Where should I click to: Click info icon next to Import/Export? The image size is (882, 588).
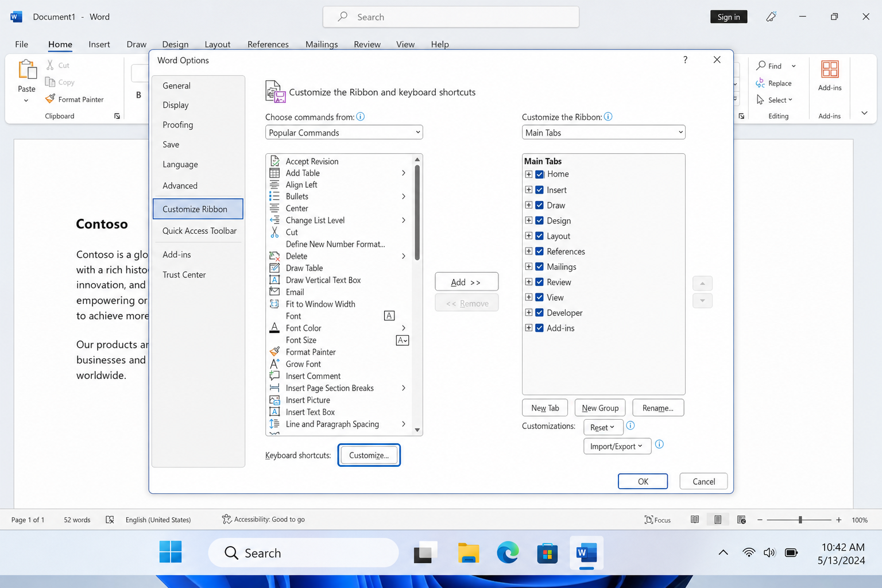(x=659, y=444)
